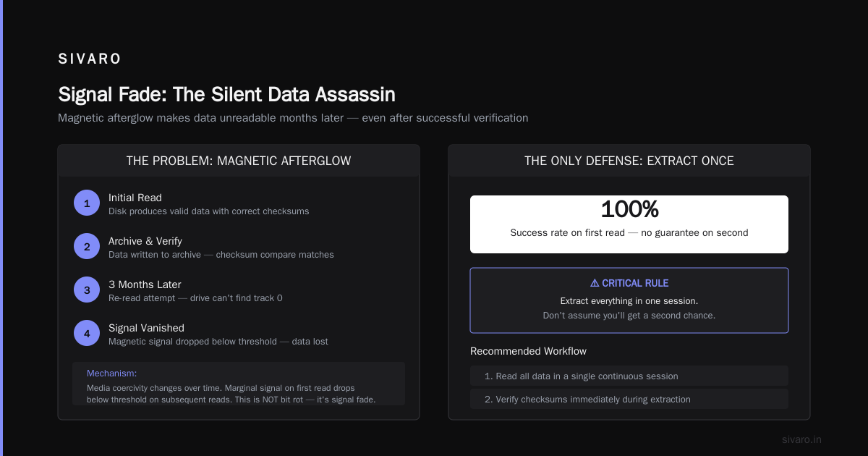Open the sivaro.in link
This screenshot has height=456, width=868.
click(x=801, y=439)
